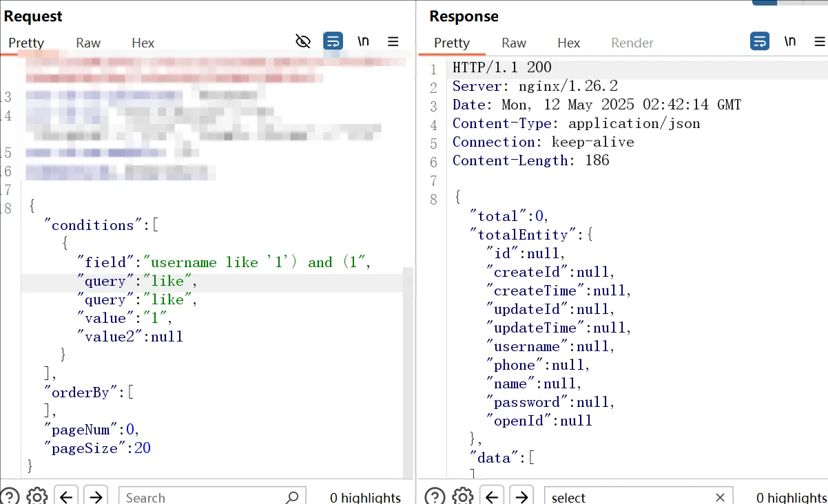Go to previous match in Request search
Screen dimensions: 828x504
click(66, 496)
